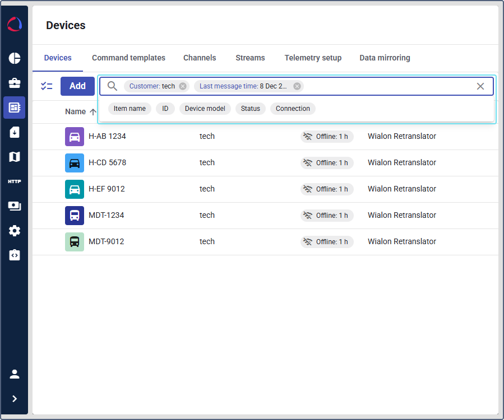Click the Offline status badge for MDT-1234
The image size is (504, 420).
click(x=327, y=216)
